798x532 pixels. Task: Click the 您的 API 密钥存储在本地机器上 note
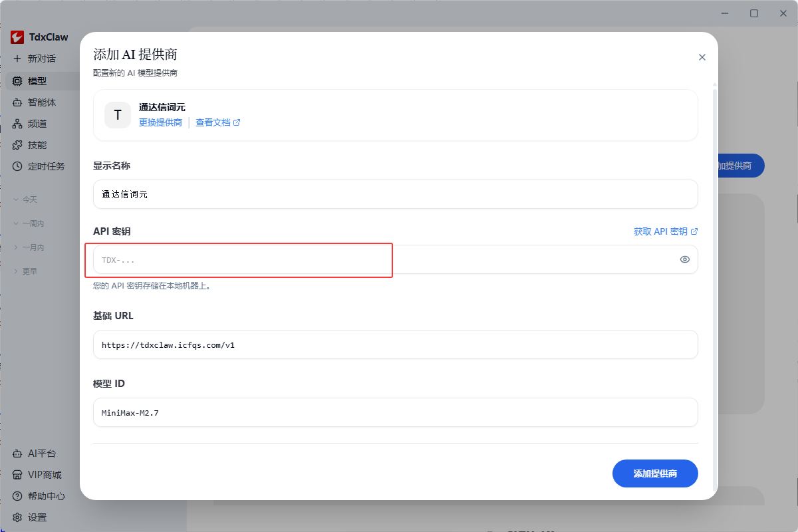tap(152, 286)
